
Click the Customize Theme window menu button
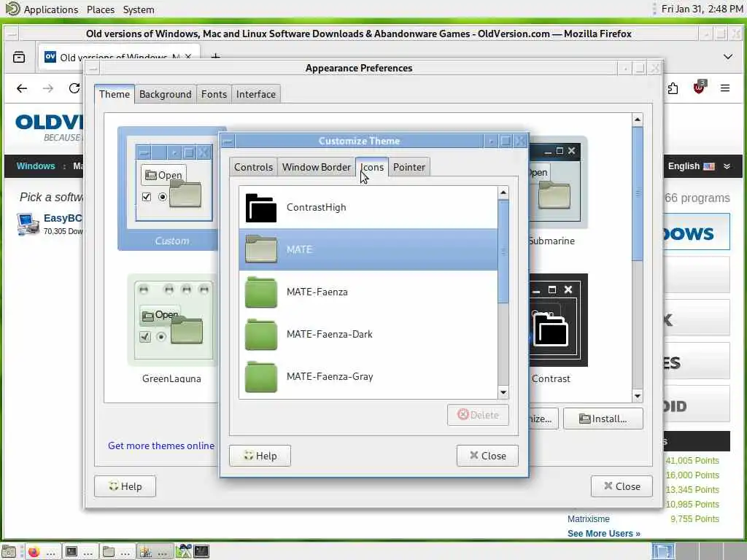(x=228, y=141)
